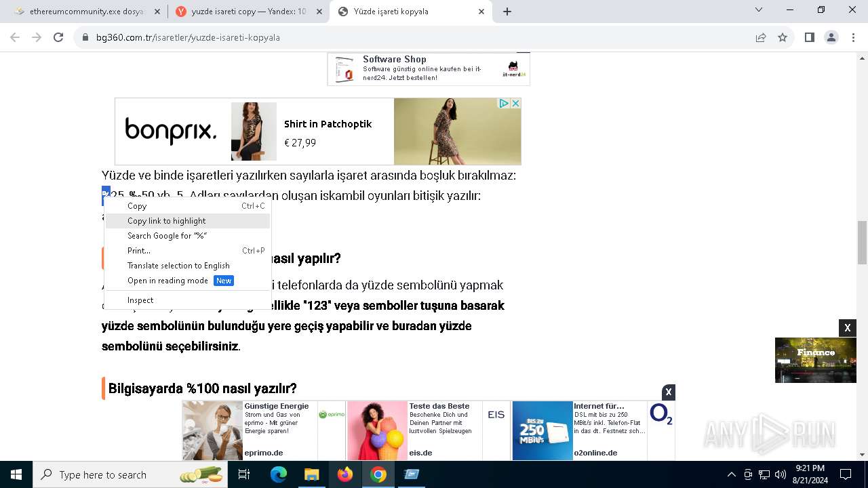This screenshot has width=868, height=488.
Task: Select Inspect in the context menu
Action: [188, 300]
